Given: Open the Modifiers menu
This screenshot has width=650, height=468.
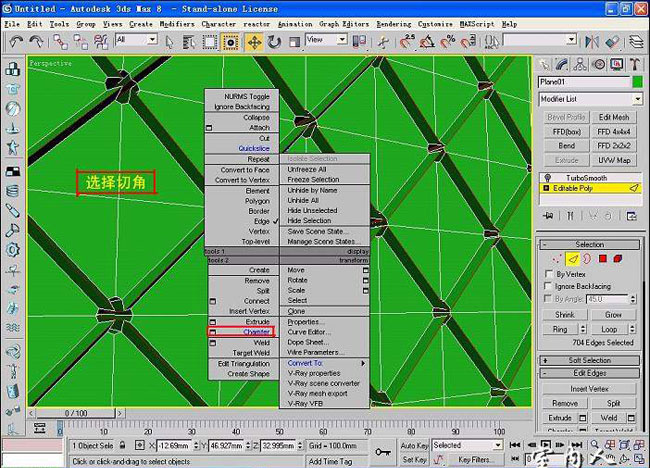Looking at the screenshot, I should pos(177,24).
